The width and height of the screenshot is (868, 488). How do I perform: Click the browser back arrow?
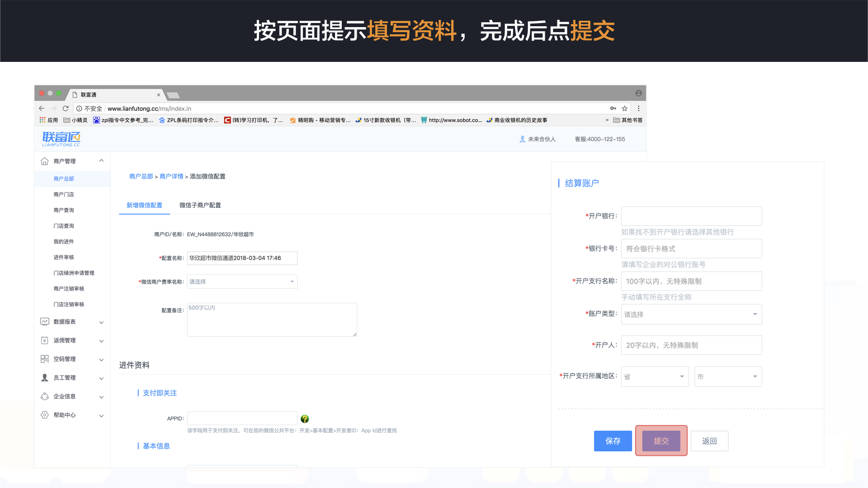tap(42, 108)
